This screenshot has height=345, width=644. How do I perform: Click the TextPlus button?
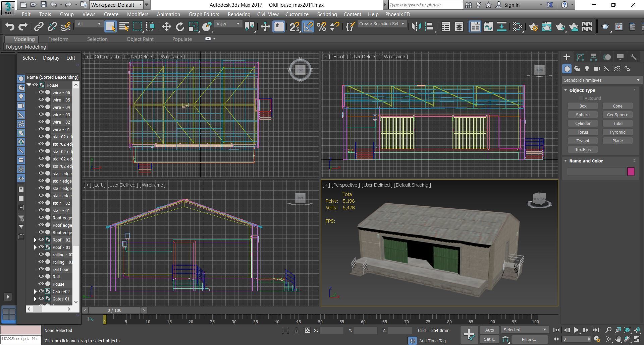pyautogui.click(x=583, y=150)
